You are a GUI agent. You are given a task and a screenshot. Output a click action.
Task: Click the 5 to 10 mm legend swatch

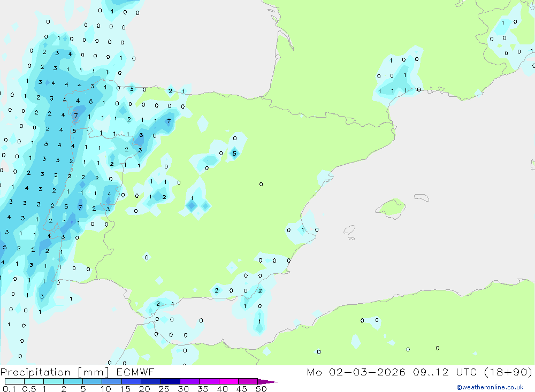[92, 381]
